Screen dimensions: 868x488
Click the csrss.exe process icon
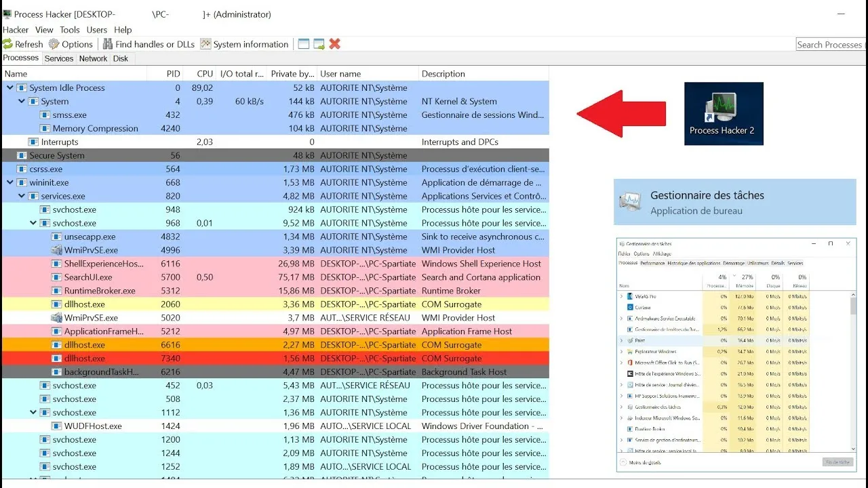(22, 169)
